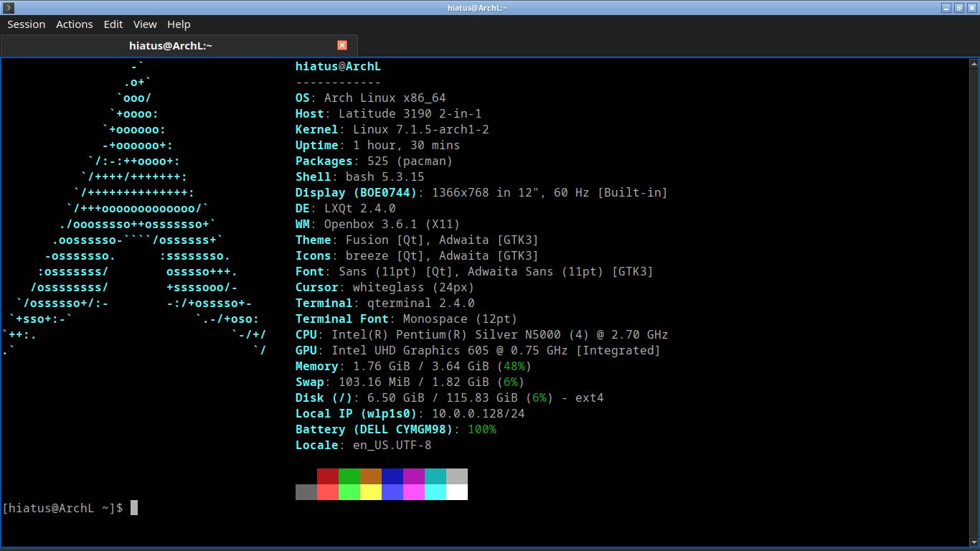Click the teal color block
The width and height of the screenshot is (980, 551).
435,476
